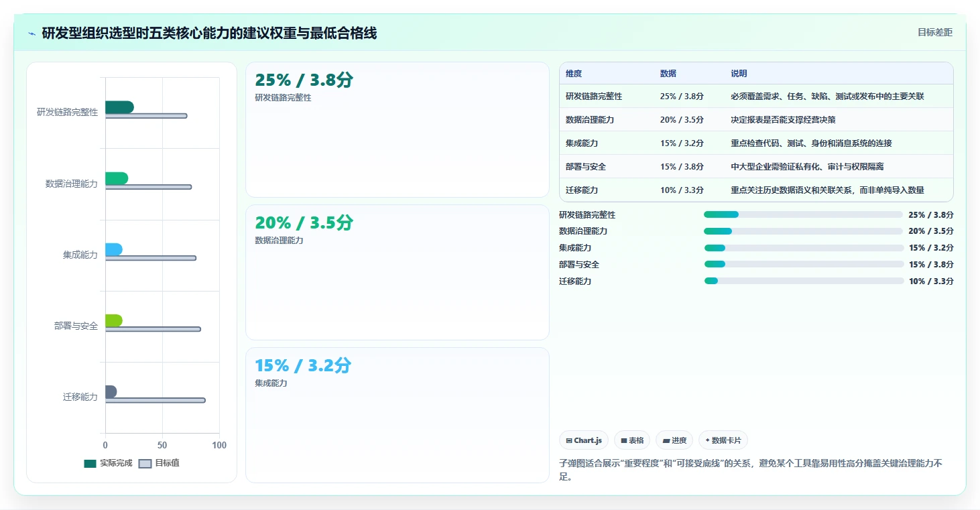Click the x-axis tick label 50
This screenshot has height=510, width=980.
[x=162, y=446]
